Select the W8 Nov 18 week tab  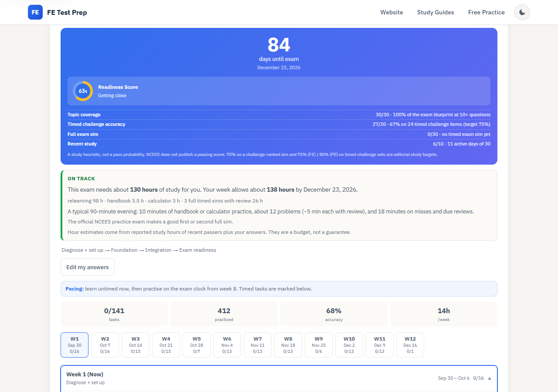288,345
